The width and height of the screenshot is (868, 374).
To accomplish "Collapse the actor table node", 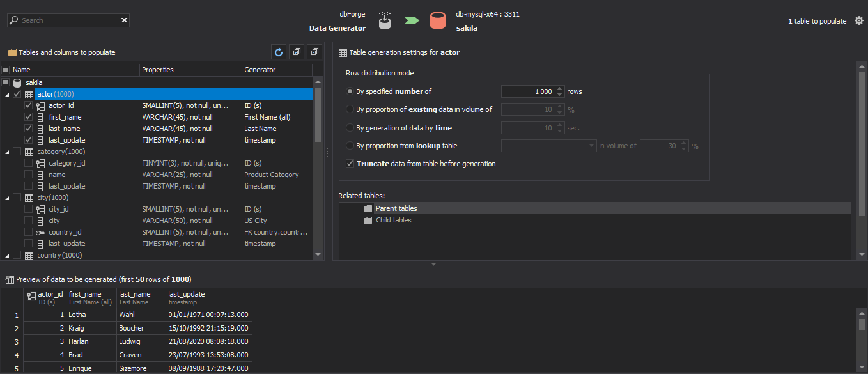I will point(6,95).
